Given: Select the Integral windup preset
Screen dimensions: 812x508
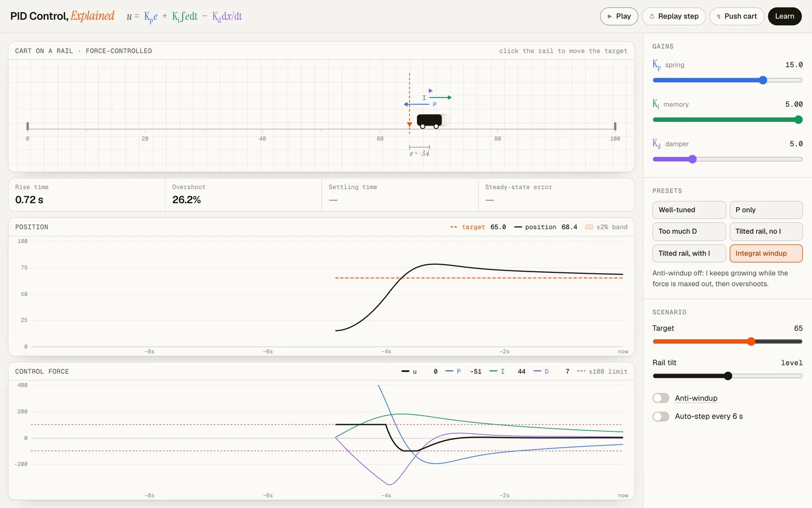Looking at the screenshot, I should point(766,253).
